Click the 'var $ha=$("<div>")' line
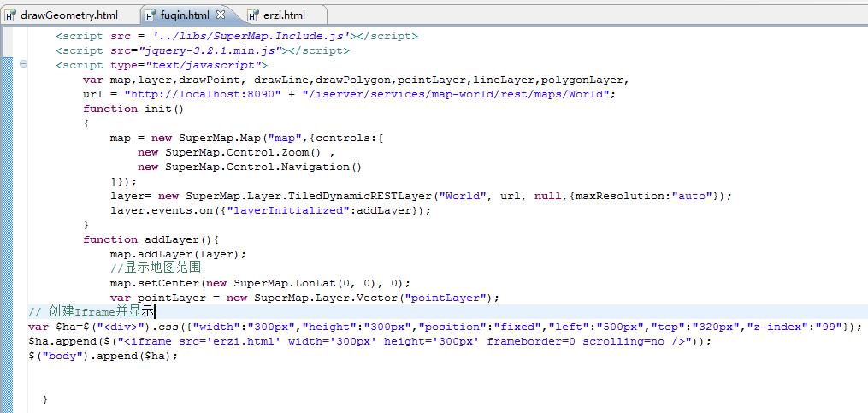 pyautogui.click(x=445, y=327)
